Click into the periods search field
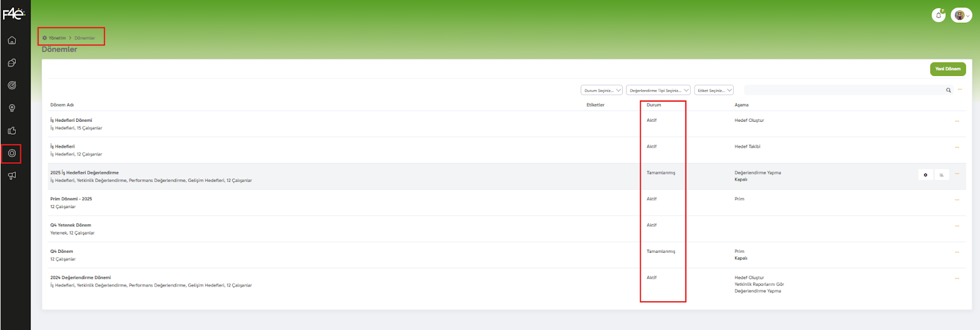 coord(842,90)
